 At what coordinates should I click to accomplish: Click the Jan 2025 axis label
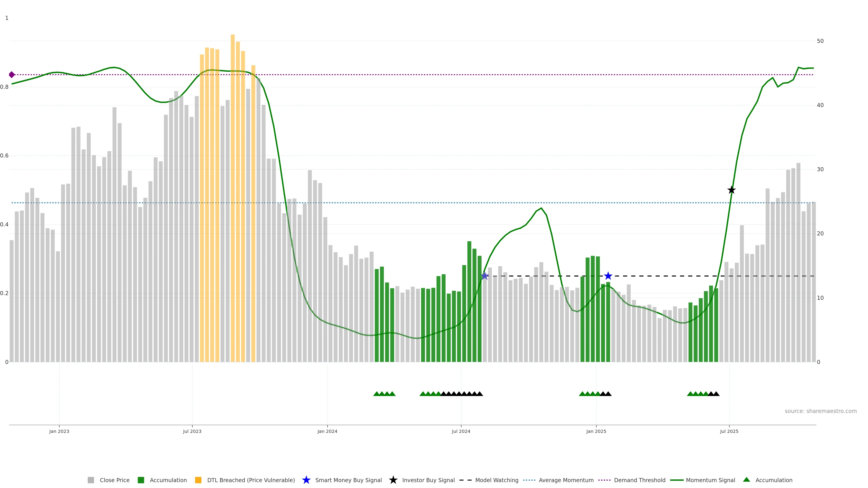click(596, 432)
